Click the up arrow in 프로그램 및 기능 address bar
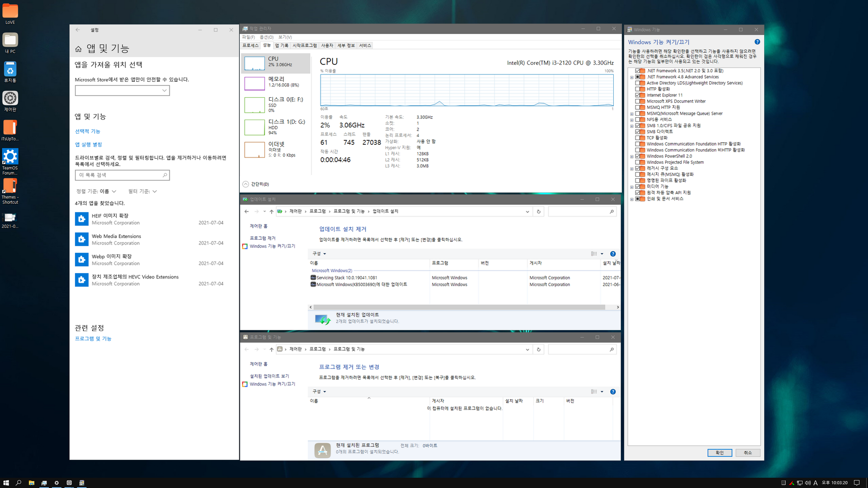 click(x=271, y=350)
